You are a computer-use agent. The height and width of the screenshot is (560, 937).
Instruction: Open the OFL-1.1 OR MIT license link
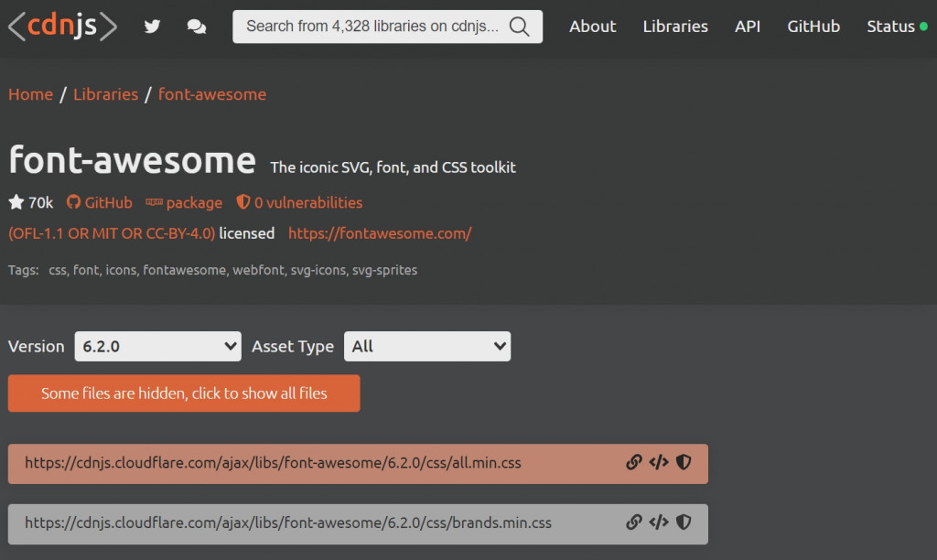[112, 233]
